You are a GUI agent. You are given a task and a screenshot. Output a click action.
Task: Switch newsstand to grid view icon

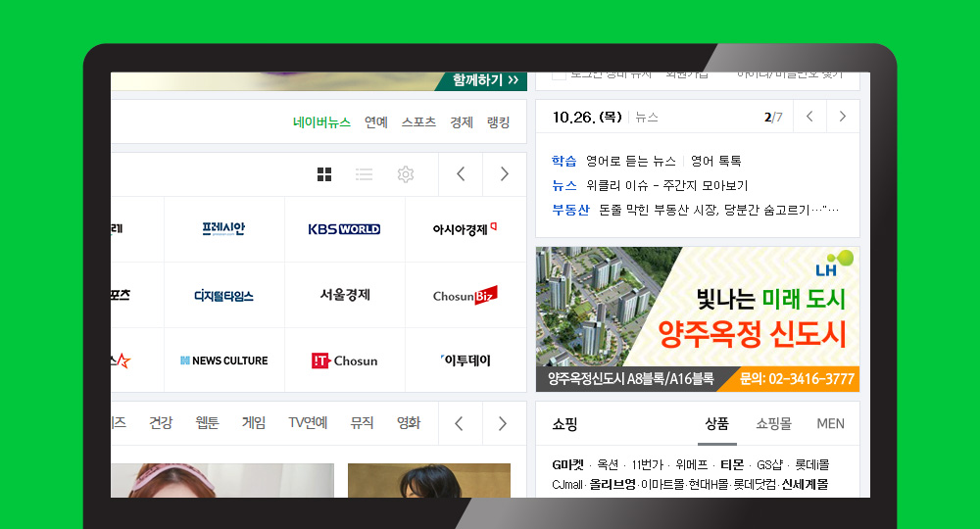pyautogui.click(x=323, y=174)
